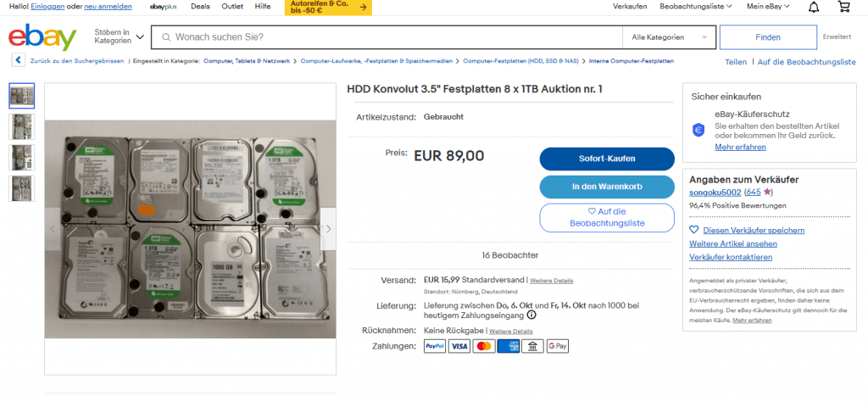This screenshot has height=402, width=868.
Task: Add item to Beobachtungsliste with heart button
Action: point(606,217)
